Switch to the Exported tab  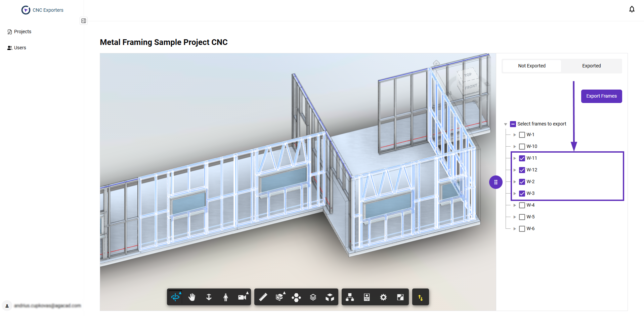pyautogui.click(x=591, y=66)
